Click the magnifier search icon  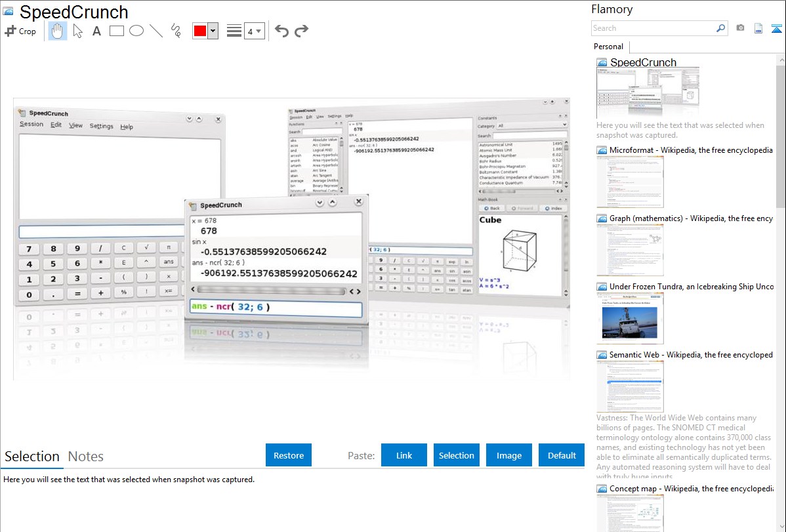tap(721, 28)
